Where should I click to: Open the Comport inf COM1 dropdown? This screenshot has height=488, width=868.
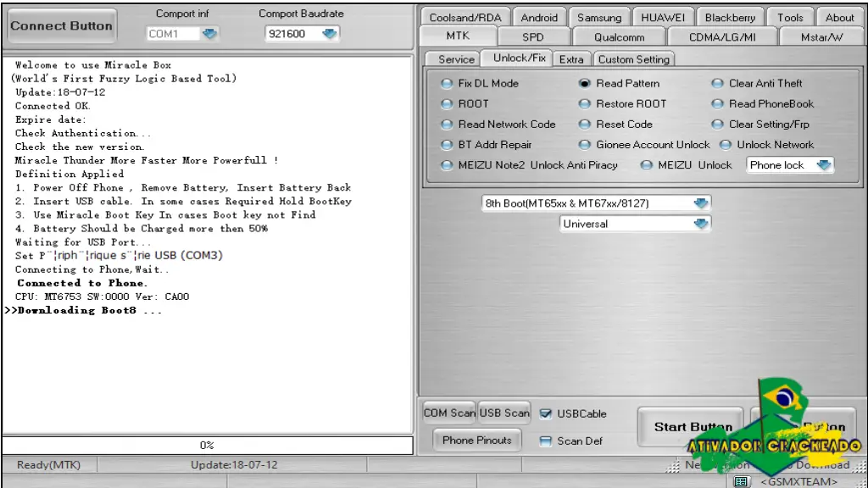coord(209,34)
